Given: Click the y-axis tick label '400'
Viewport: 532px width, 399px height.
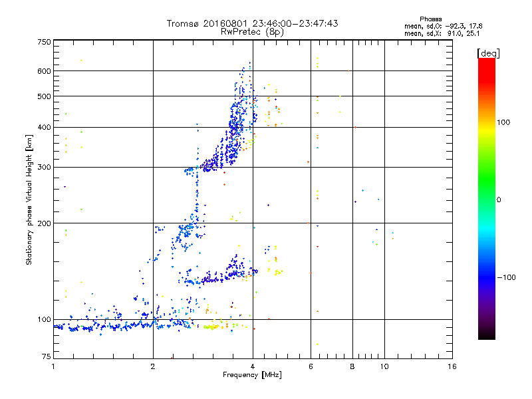Looking at the screenshot, I should [x=44, y=127].
